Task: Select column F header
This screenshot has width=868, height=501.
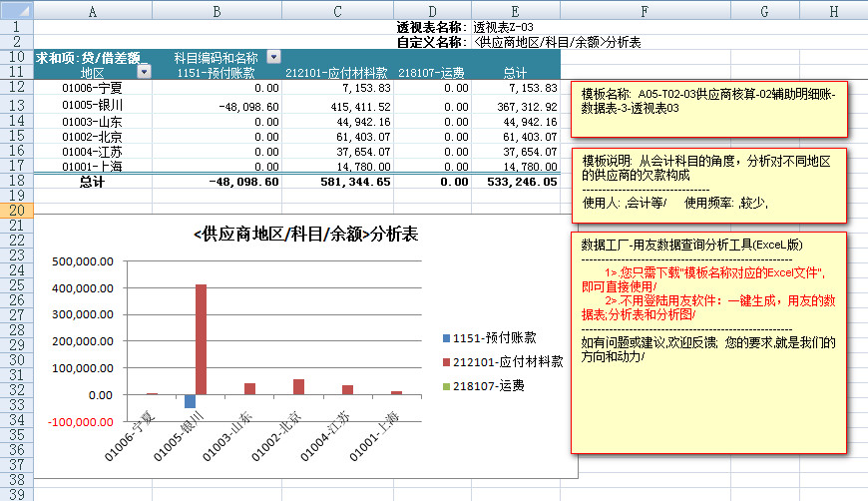Action: tap(645, 10)
